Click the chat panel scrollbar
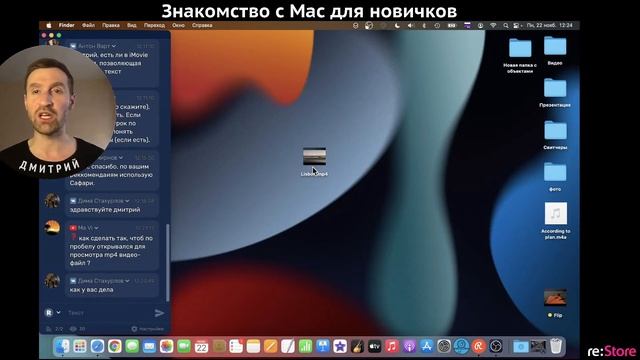Screen dimensions: 640x360 click(x=168, y=262)
